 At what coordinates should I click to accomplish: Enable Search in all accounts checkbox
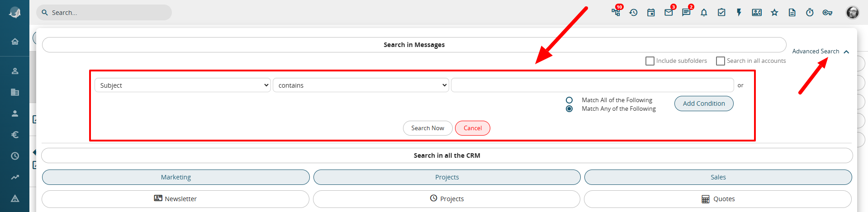721,61
